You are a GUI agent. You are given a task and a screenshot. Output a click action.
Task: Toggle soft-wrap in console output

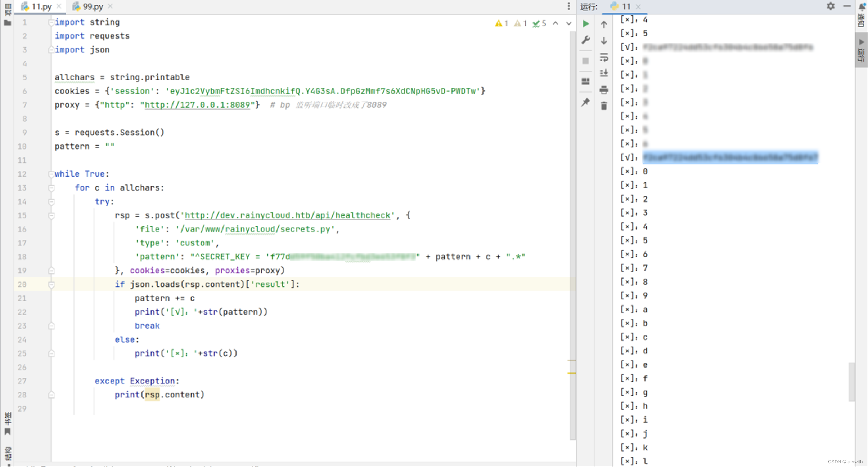pyautogui.click(x=604, y=57)
